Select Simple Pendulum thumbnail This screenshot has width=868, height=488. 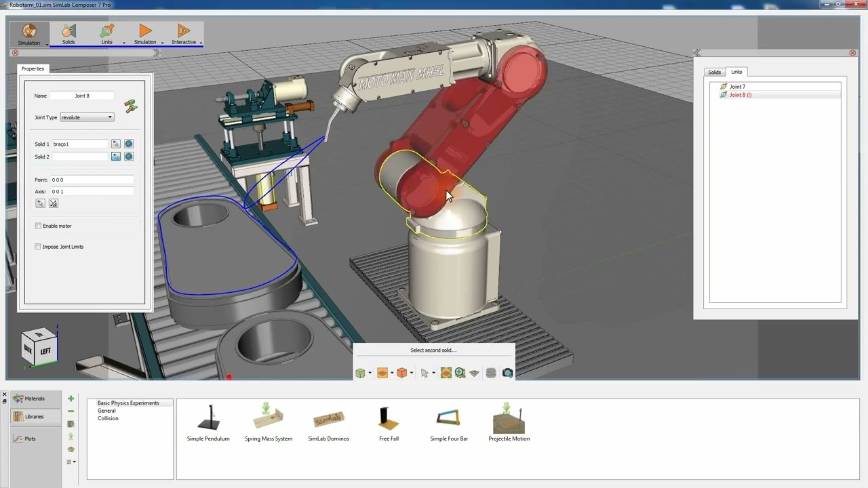208,422
